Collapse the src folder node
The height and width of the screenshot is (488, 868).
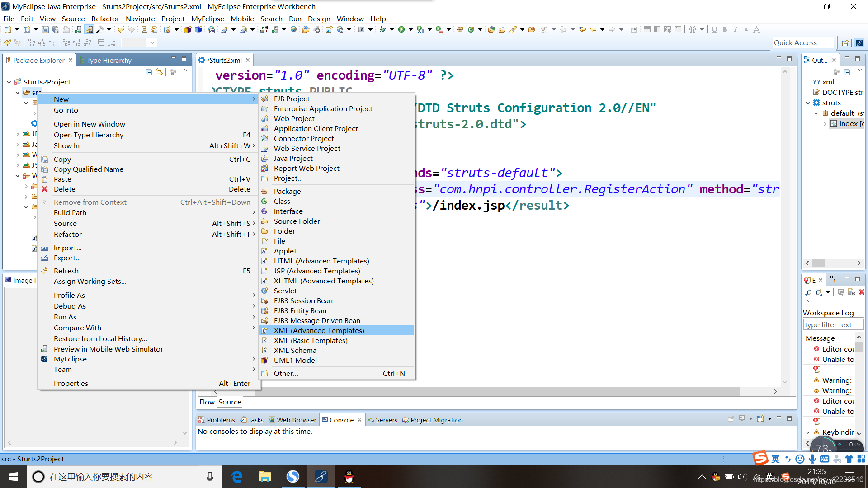click(18, 93)
